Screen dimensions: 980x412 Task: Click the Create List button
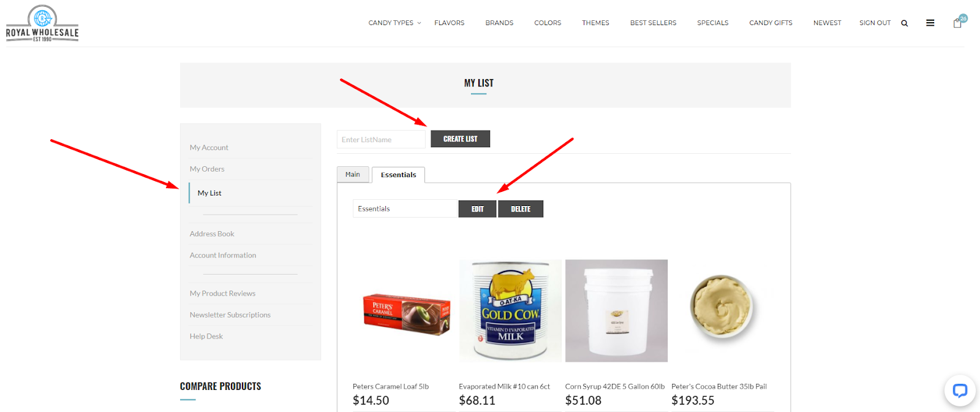point(460,139)
